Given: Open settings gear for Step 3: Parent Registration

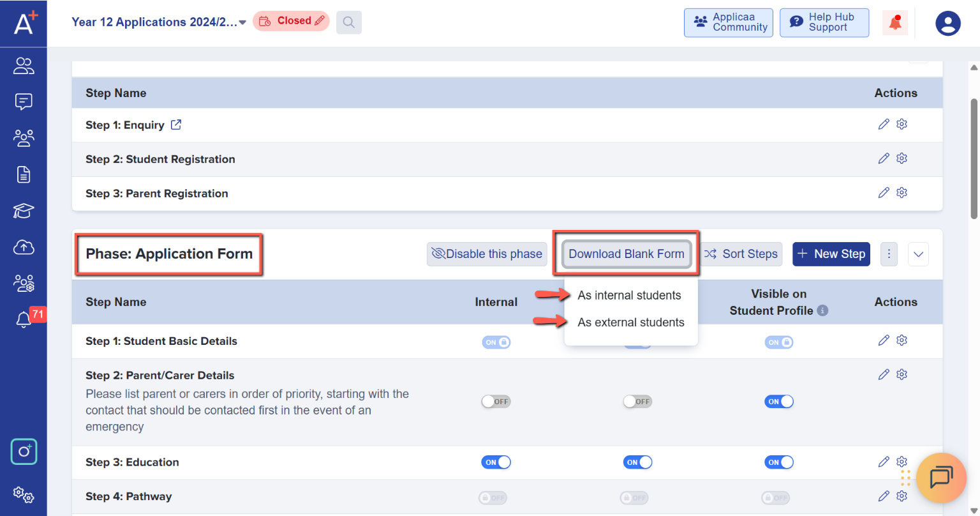Looking at the screenshot, I should coord(902,192).
